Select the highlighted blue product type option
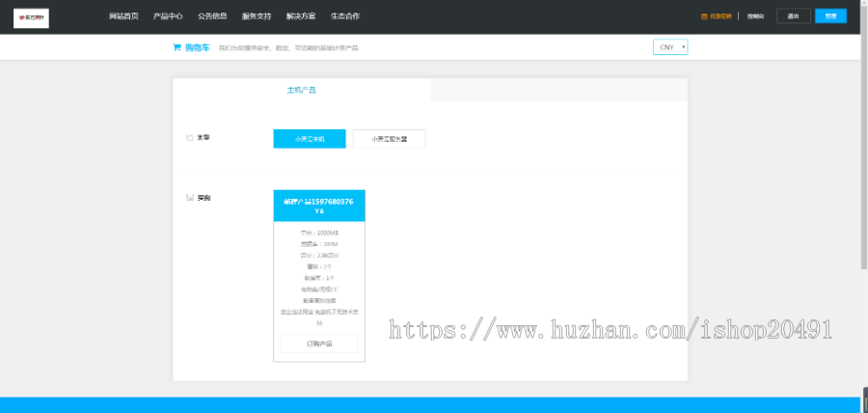 coord(310,139)
